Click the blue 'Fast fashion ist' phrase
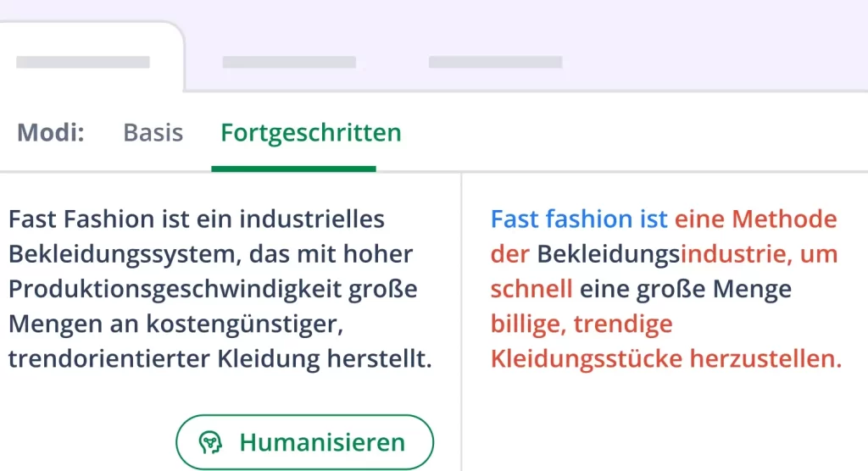This screenshot has width=868, height=471. tap(579, 219)
